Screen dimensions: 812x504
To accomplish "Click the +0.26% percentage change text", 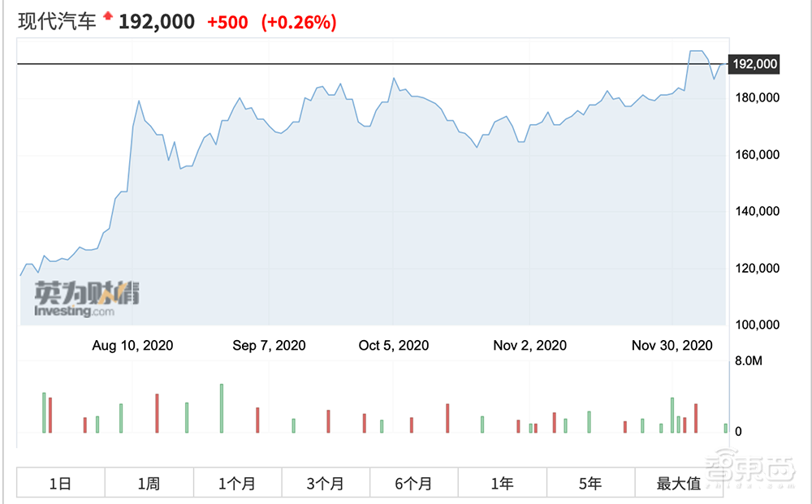I will coord(299,23).
